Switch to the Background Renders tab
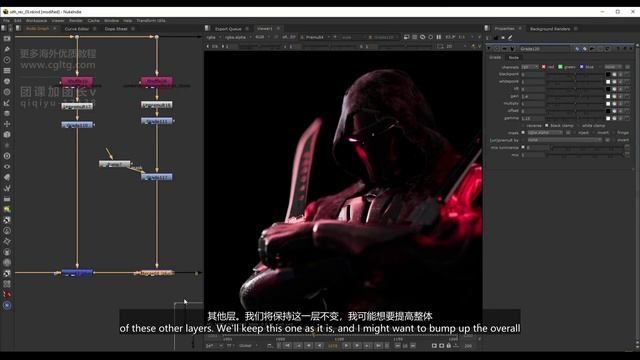 (x=550, y=29)
